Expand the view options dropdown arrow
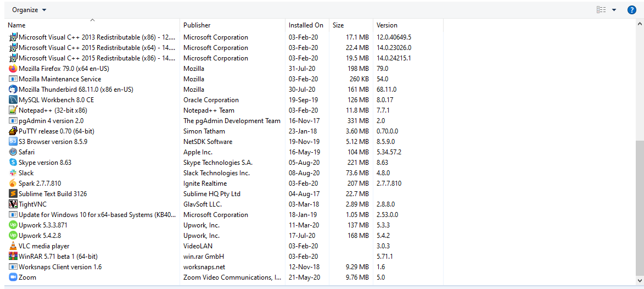This screenshot has height=289, width=644. tap(614, 10)
